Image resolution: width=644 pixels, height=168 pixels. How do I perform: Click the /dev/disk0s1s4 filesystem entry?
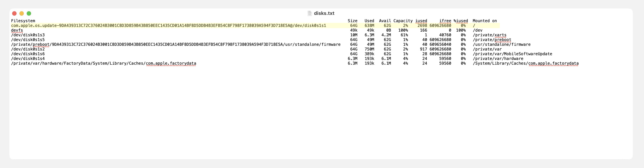tap(28, 58)
